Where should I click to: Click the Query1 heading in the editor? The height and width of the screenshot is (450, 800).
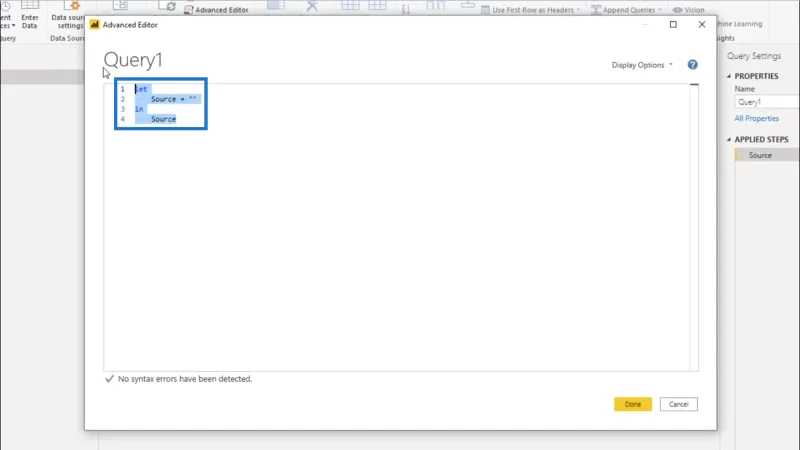[x=133, y=60]
